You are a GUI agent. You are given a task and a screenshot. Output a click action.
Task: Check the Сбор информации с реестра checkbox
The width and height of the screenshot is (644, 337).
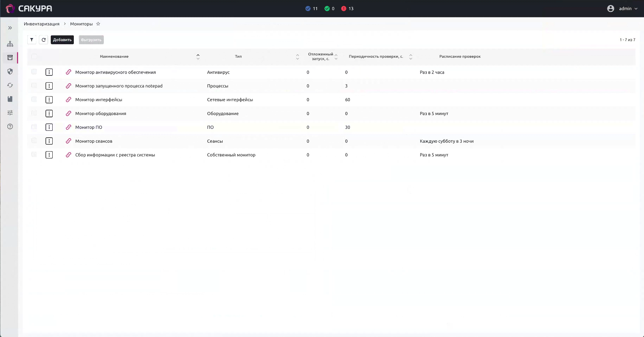34,155
